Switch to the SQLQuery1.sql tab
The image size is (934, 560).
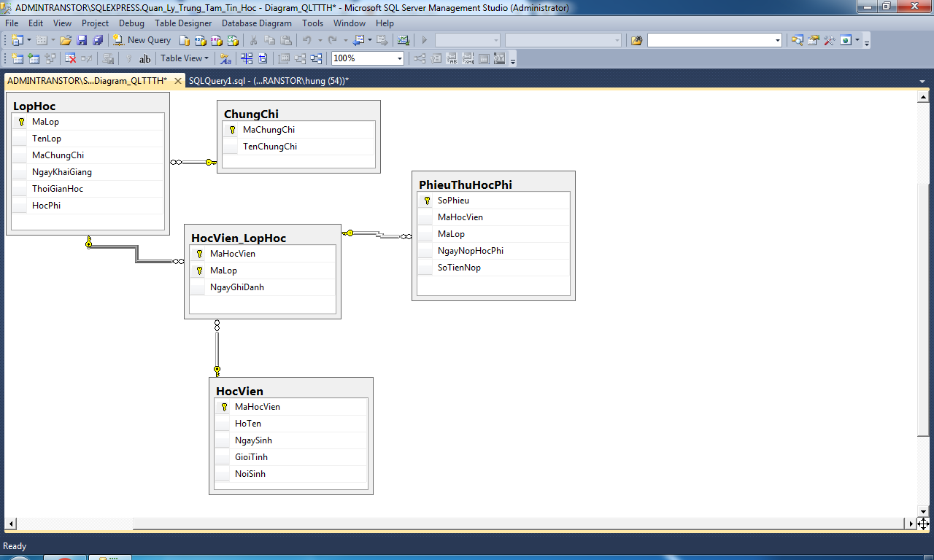pos(268,81)
